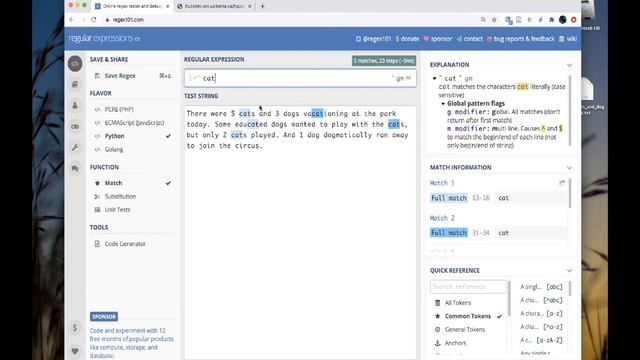Click the zoom magnifier icon in address bar
The height and width of the screenshot is (360, 640).
pyautogui.click(x=483, y=20)
